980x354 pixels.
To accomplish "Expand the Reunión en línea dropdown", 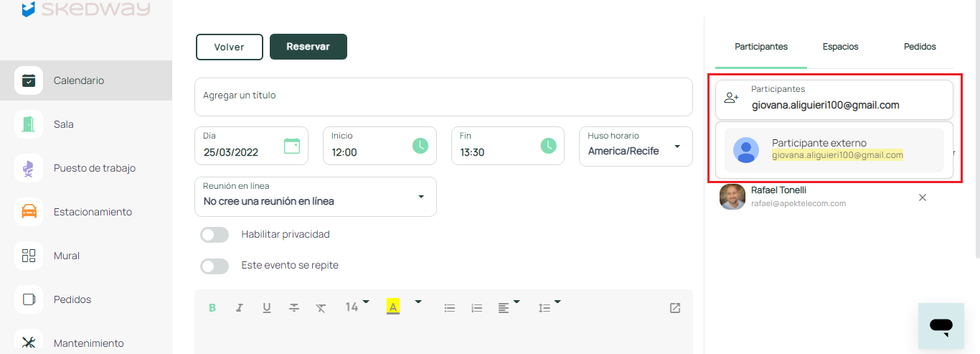I will click(421, 197).
